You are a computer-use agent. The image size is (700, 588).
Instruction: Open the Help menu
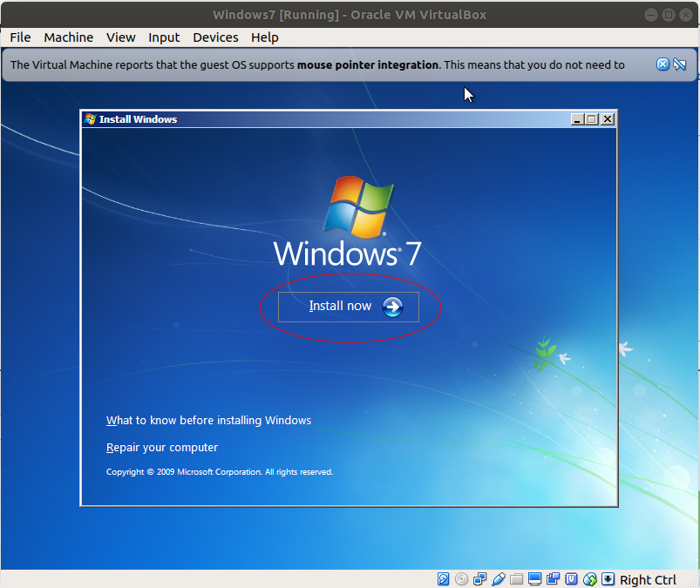tap(265, 37)
